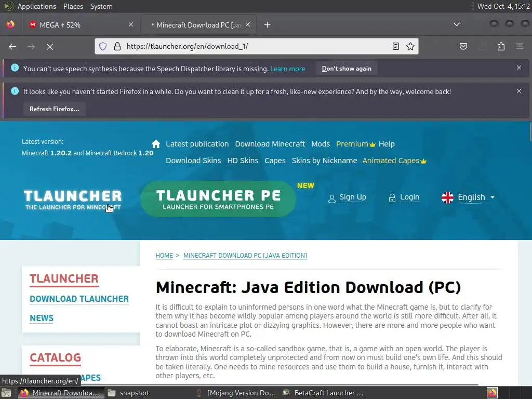
Task: Click the Premium nav link
Action: (352, 144)
